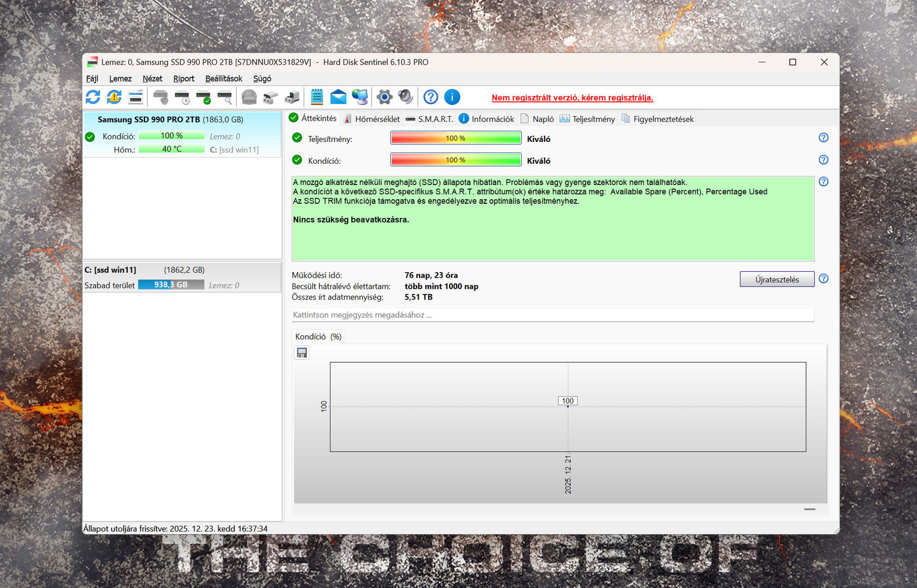Click the question mark help toolbar icon
The image size is (917, 588).
[431, 97]
